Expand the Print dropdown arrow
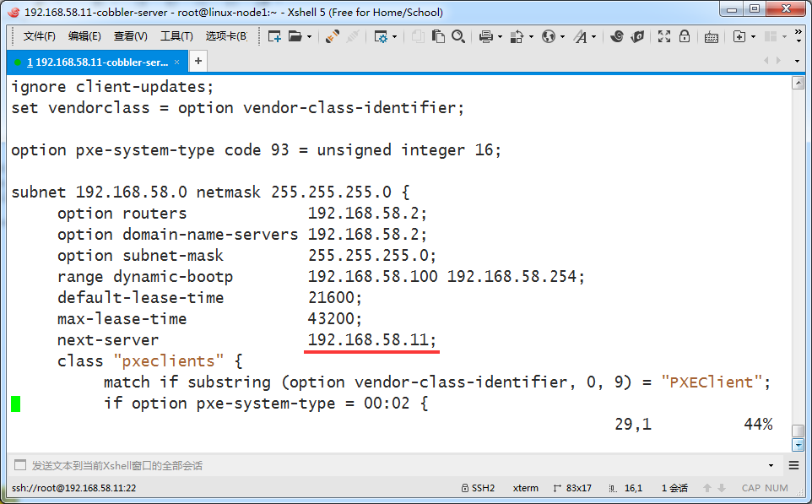The height and width of the screenshot is (504, 812). coord(500,37)
